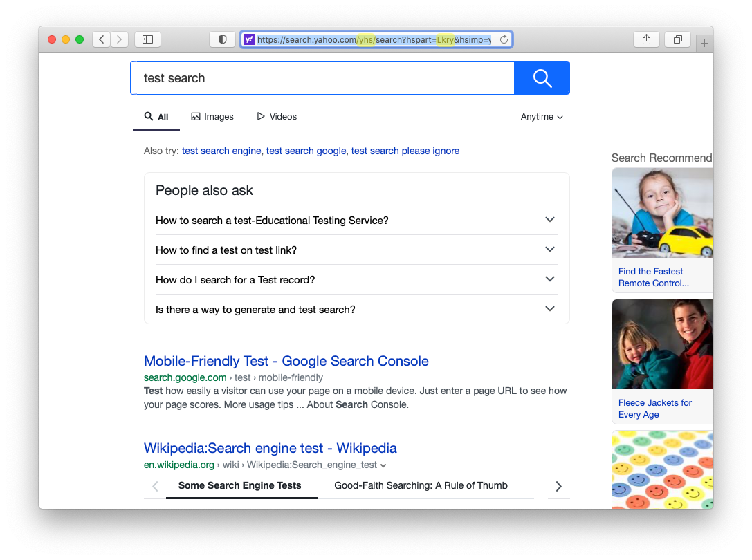Open the Share sheet icon

(x=646, y=39)
